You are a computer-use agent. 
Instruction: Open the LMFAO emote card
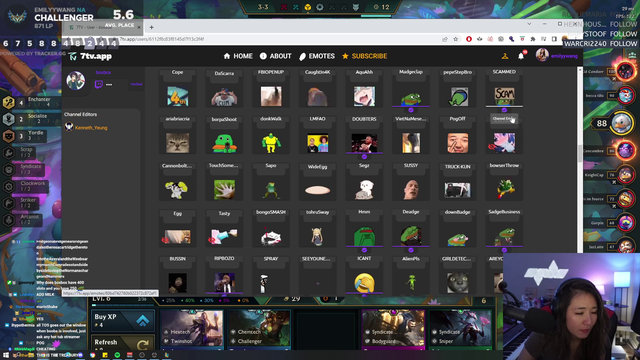318,136
